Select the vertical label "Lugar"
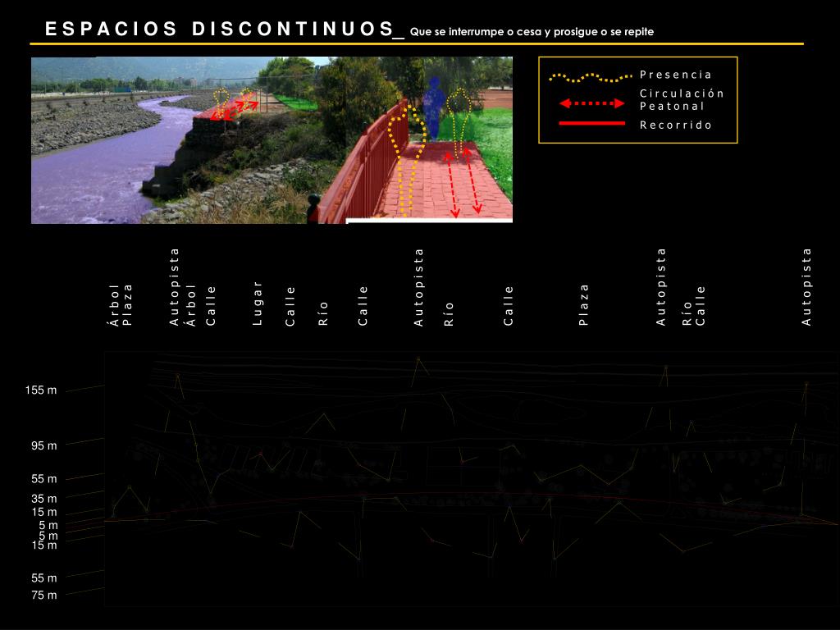Screen dimensions: 840x630 257,304
